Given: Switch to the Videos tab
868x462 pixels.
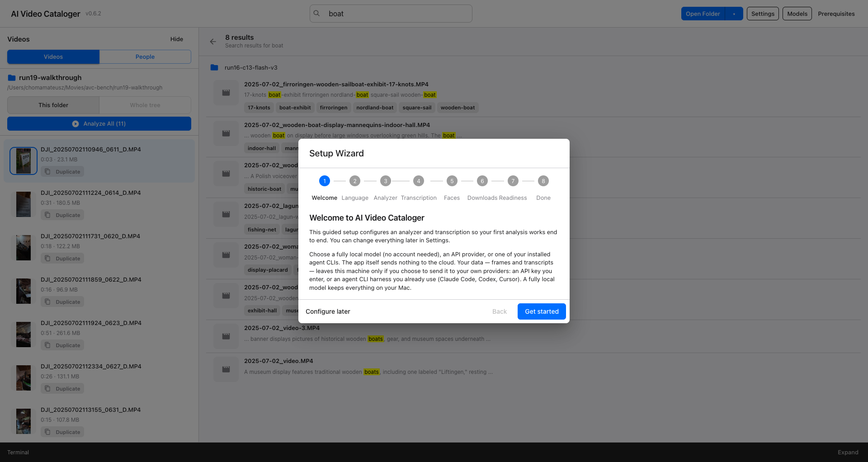Looking at the screenshot, I should [x=53, y=57].
